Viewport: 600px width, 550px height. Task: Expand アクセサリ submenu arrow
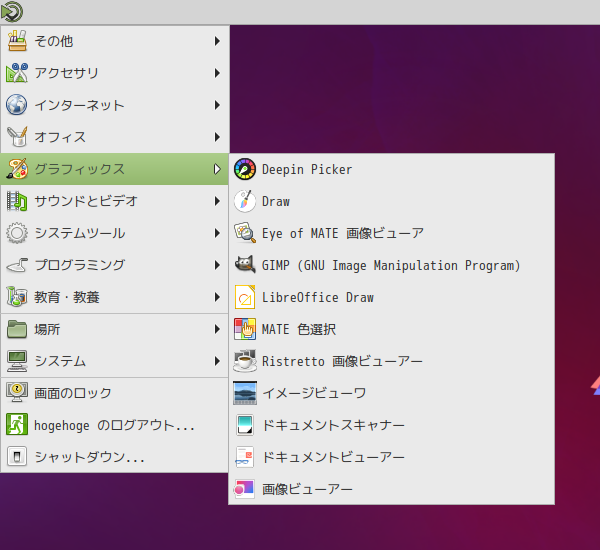(x=217, y=73)
